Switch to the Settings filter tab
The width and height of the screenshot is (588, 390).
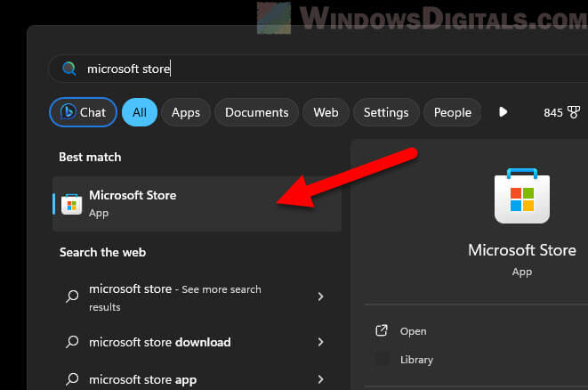click(386, 112)
